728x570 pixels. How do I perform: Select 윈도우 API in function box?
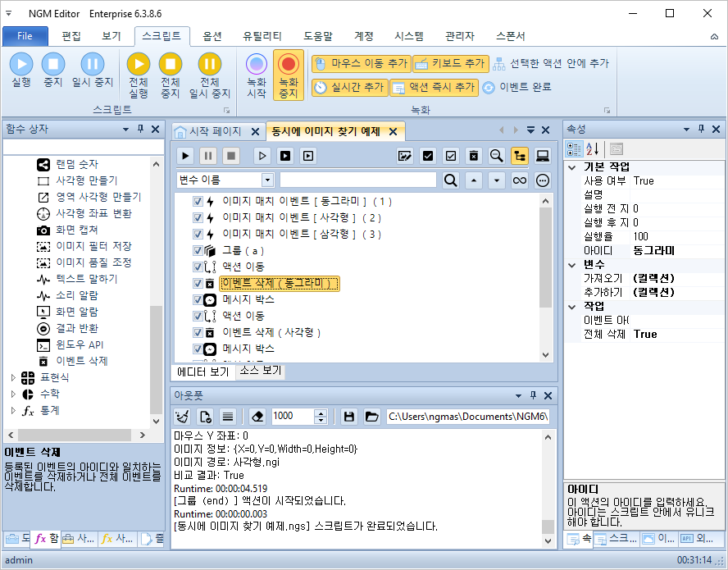pyautogui.click(x=80, y=344)
